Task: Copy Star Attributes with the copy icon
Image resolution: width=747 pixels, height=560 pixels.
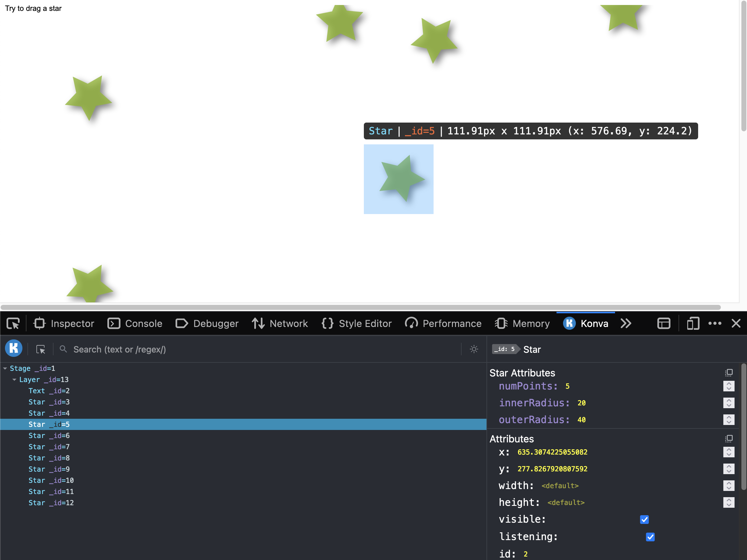Action: pos(728,373)
